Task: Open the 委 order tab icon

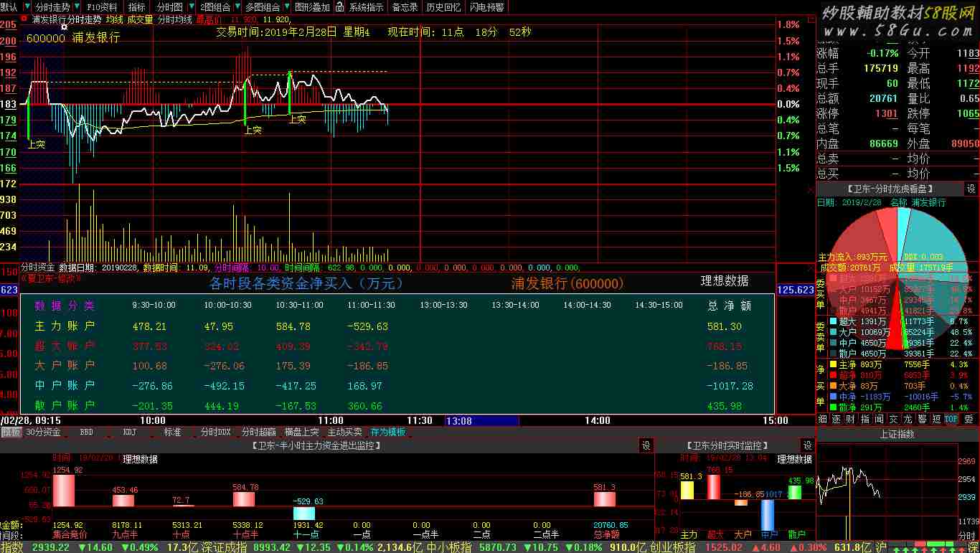Action: click(x=969, y=419)
